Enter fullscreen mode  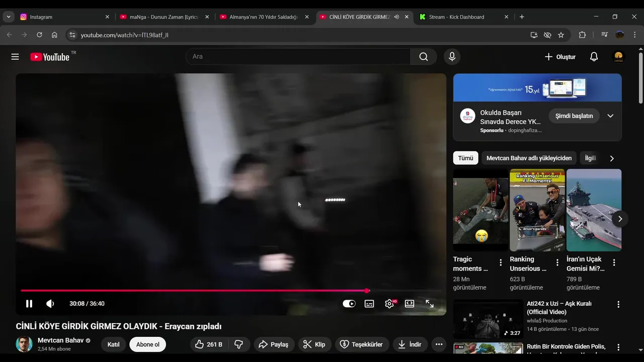point(430,304)
